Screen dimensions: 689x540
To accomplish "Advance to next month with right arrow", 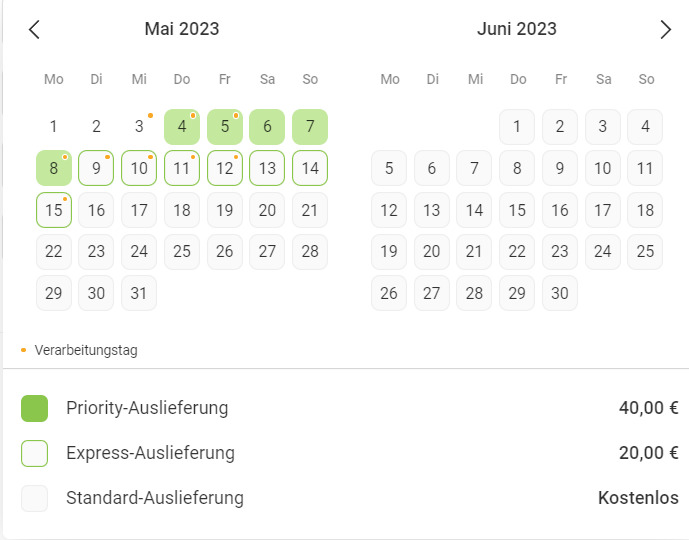I will pyautogui.click(x=665, y=29).
